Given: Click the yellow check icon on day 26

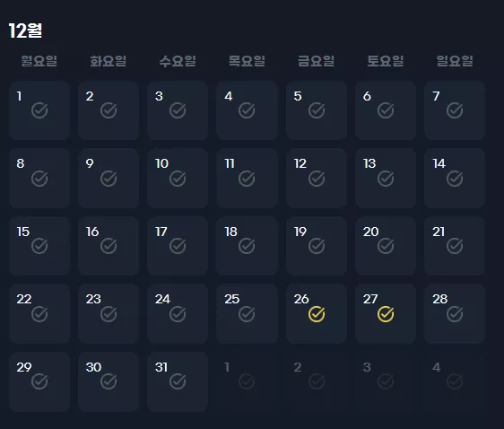Looking at the screenshot, I should tap(317, 314).
